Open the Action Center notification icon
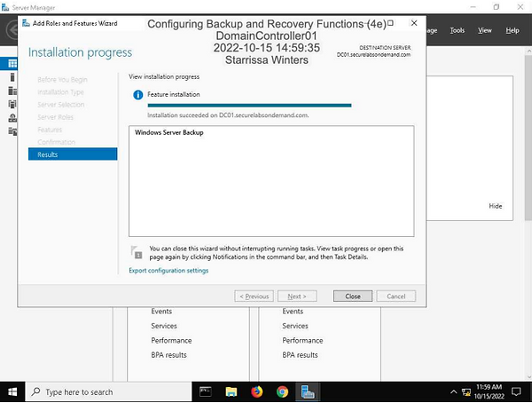 [516, 392]
